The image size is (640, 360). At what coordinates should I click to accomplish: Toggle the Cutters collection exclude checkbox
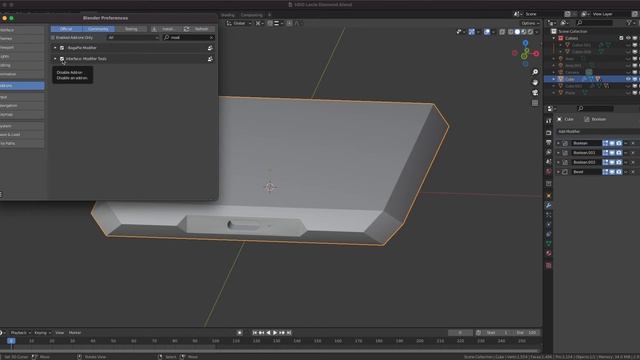point(621,38)
